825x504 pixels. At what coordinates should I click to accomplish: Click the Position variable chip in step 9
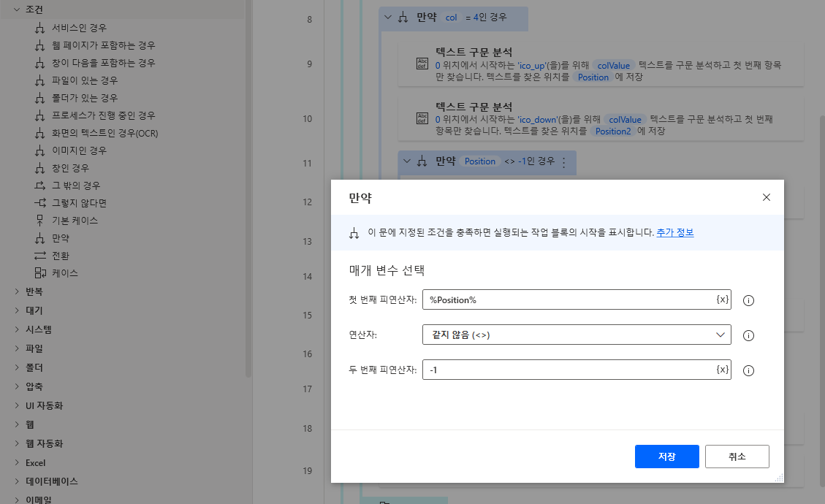pyautogui.click(x=593, y=77)
